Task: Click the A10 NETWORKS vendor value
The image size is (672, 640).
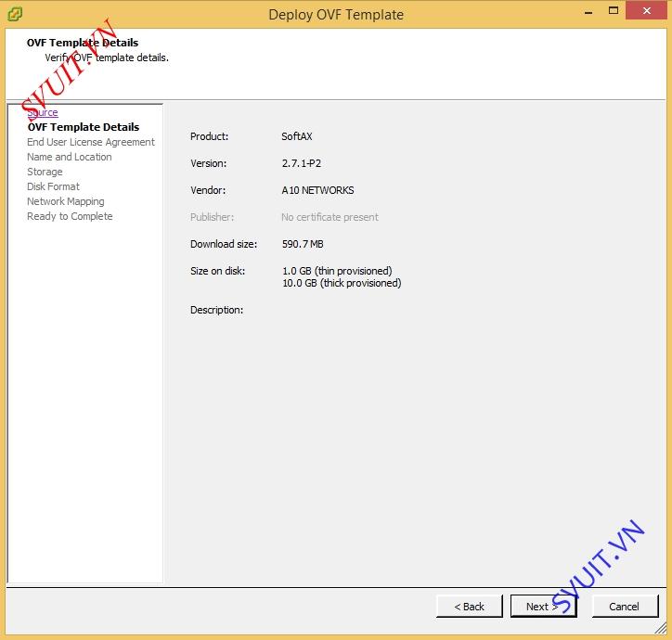Action: point(317,190)
